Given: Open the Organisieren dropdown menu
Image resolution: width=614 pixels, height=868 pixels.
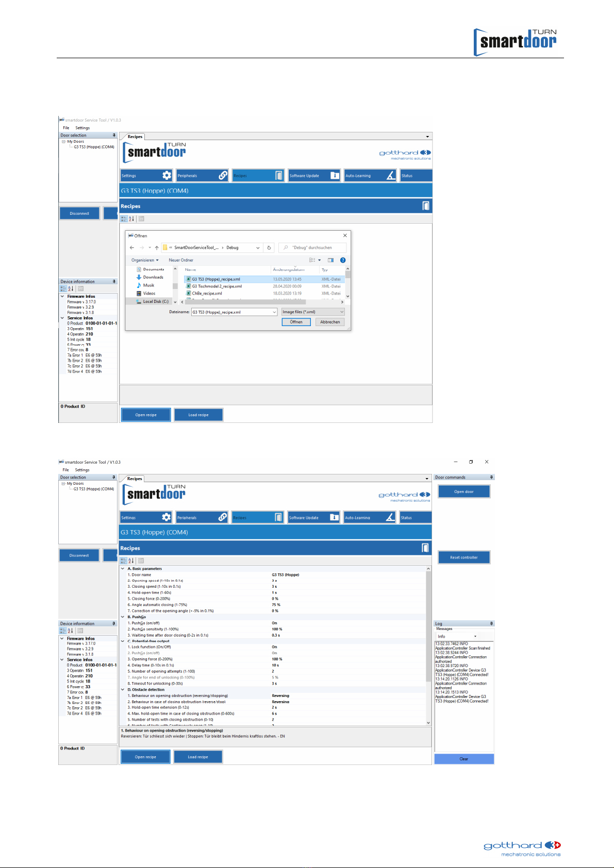Looking at the screenshot, I should click(145, 260).
